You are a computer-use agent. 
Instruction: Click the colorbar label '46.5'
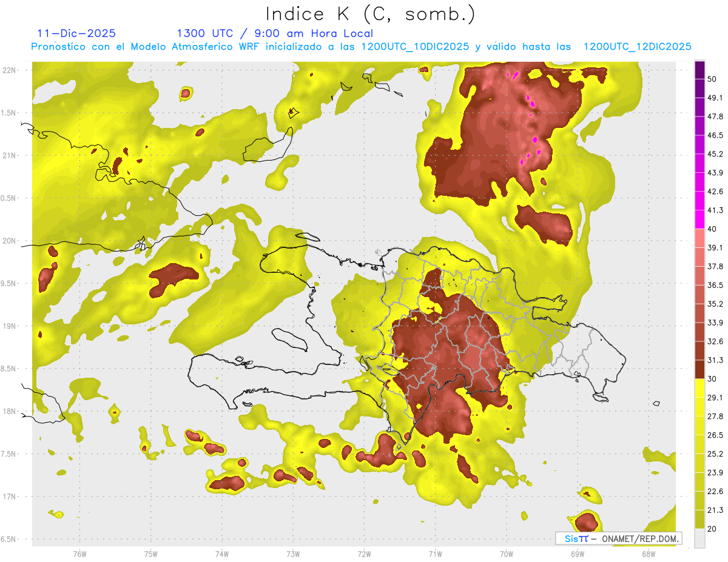[x=715, y=135]
